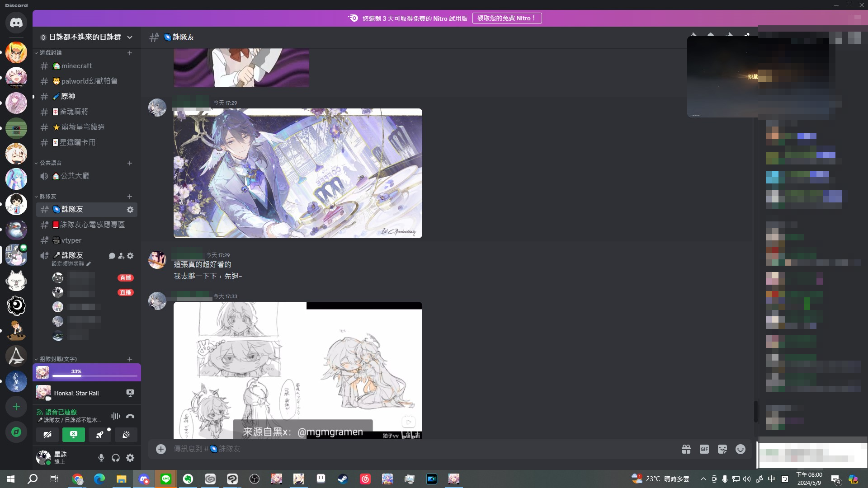Open the 原神 channel
This screenshot has width=868, height=488.
pyautogui.click(x=87, y=97)
